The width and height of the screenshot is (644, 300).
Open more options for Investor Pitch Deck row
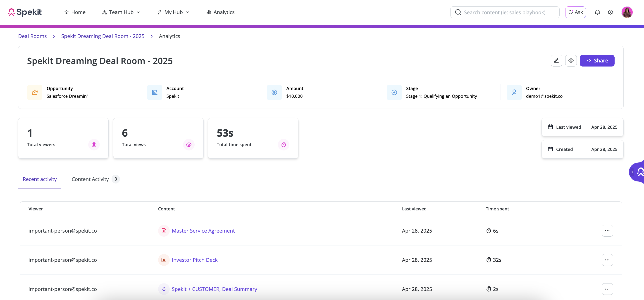607,260
